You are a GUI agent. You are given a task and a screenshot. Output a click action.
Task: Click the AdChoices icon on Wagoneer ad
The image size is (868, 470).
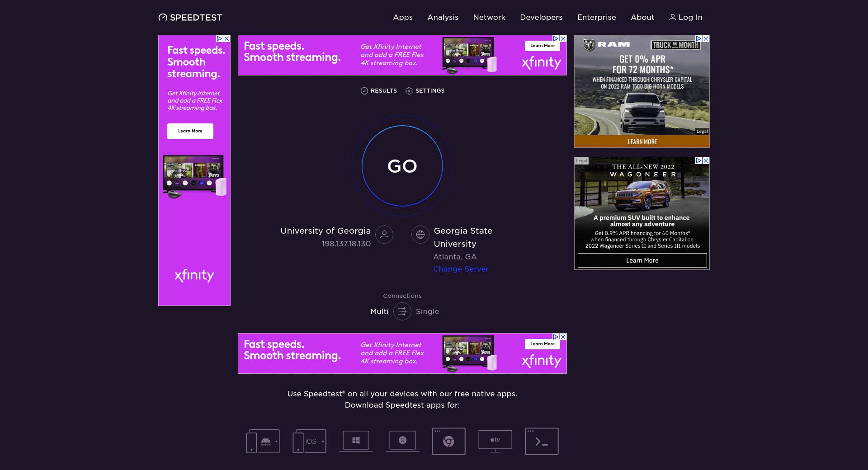pyautogui.click(x=699, y=160)
